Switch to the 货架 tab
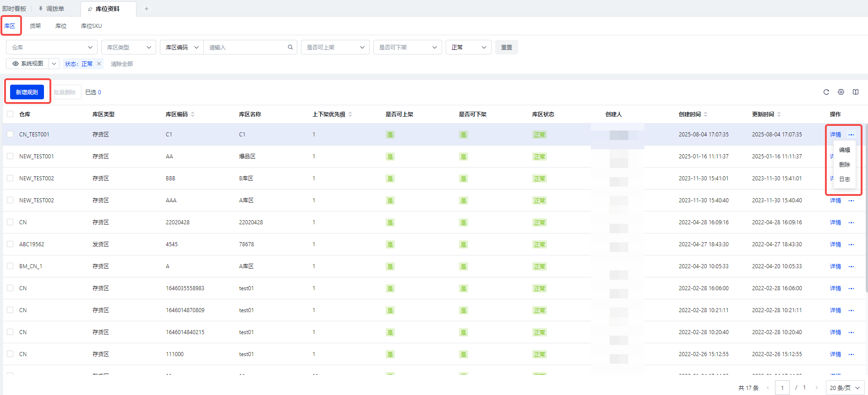The width and height of the screenshot is (868, 395). 35,26
